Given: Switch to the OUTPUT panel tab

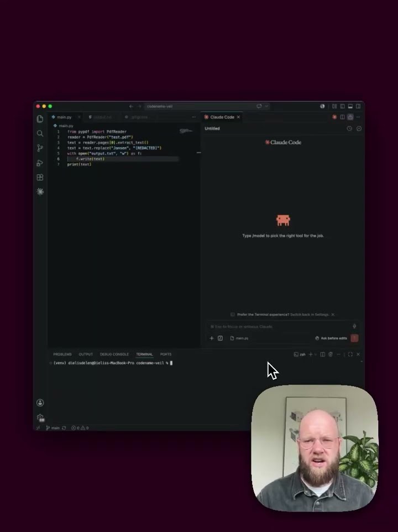Looking at the screenshot, I should [86, 354].
